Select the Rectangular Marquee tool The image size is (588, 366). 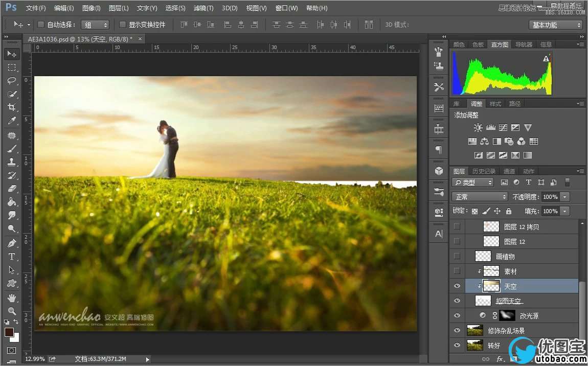point(12,67)
